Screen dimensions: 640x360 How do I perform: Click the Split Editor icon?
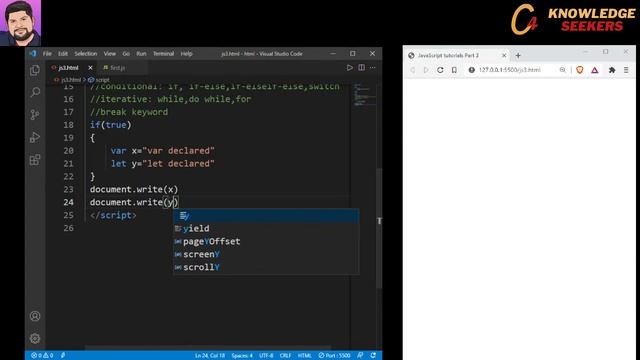[362, 68]
